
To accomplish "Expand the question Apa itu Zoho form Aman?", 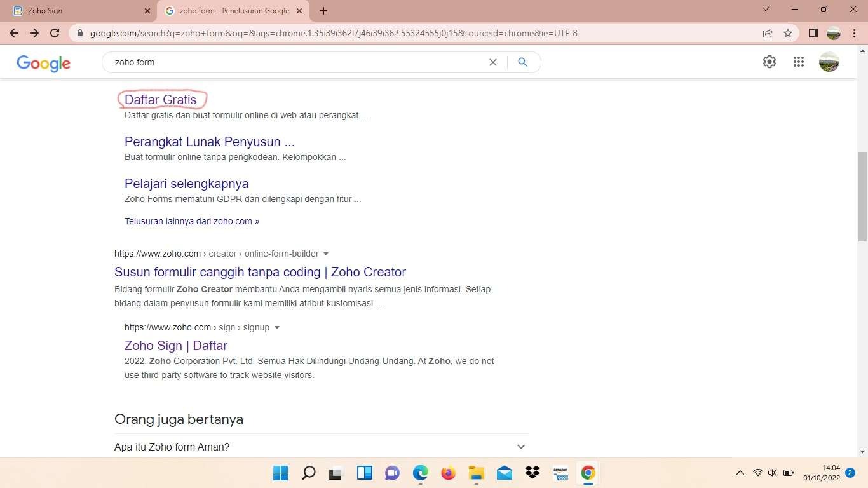I will (321, 447).
